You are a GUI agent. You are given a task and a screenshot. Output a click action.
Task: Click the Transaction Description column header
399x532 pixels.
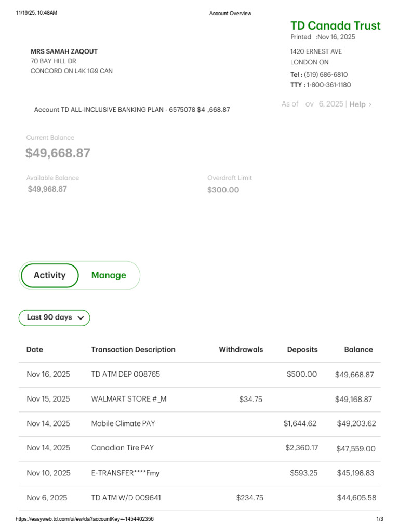pyautogui.click(x=134, y=350)
